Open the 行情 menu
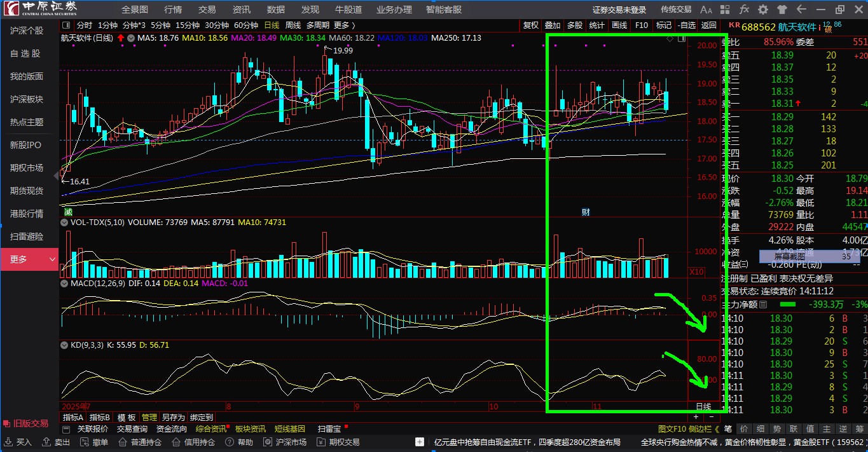 coord(173,10)
